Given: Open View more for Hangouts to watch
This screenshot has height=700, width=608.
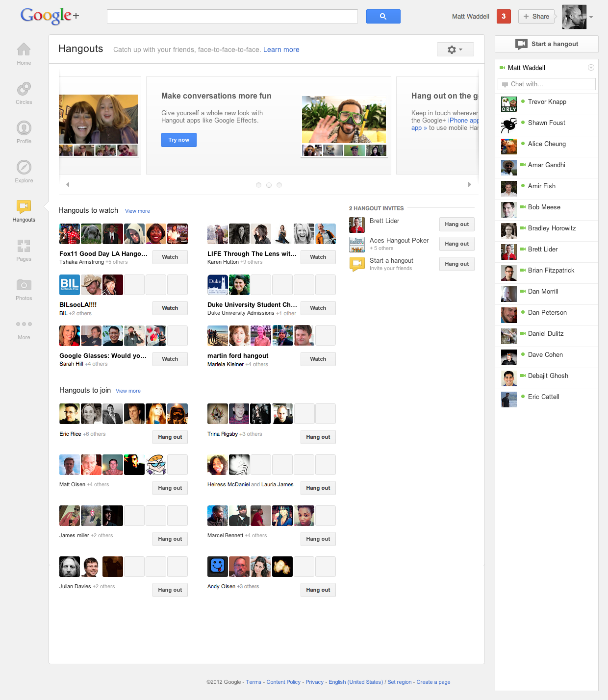Looking at the screenshot, I should coord(137,211).
